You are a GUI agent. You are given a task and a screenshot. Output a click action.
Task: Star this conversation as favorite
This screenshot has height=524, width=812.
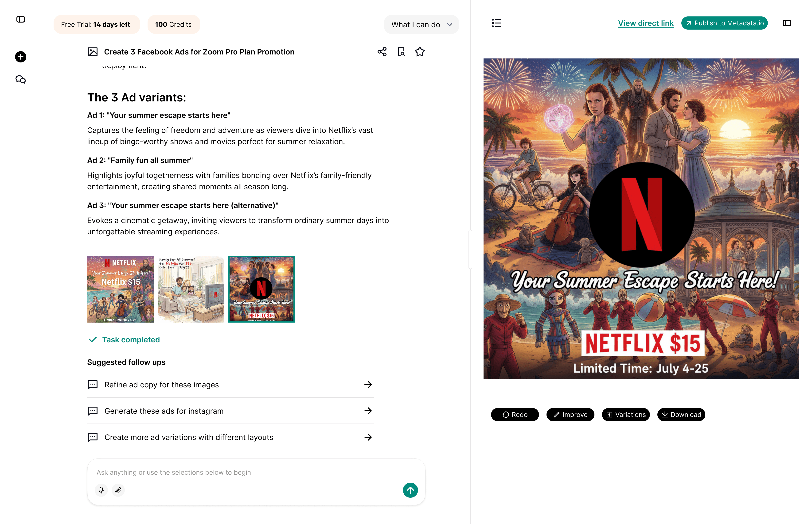419,52
